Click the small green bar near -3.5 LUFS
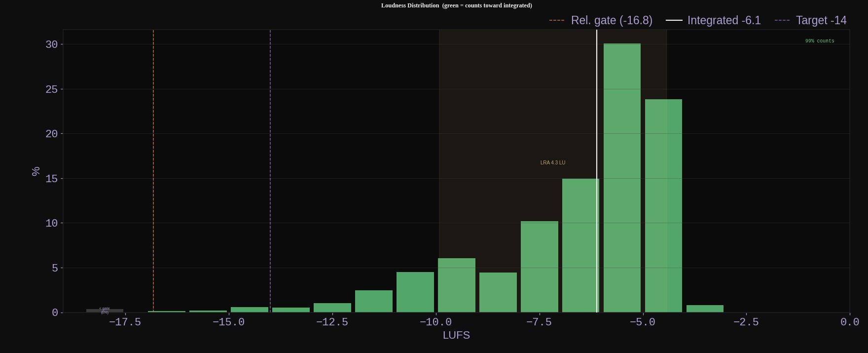The height and width of the screenshot is (353, 868). [705, 309]
